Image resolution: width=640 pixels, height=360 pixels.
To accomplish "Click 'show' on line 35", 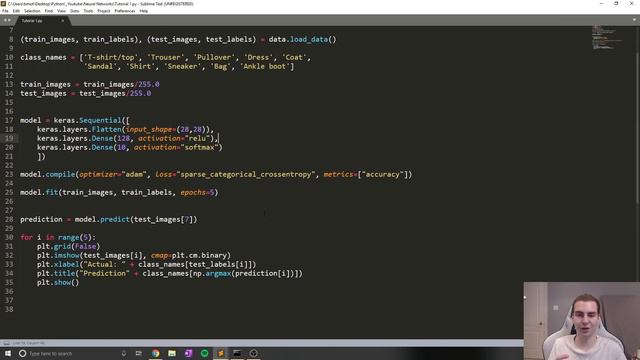I will click(62, 282).
